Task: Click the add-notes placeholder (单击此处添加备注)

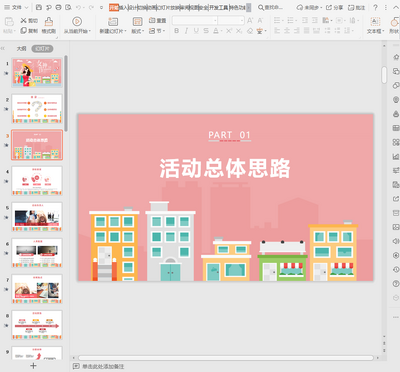Action: click(103, 366)
